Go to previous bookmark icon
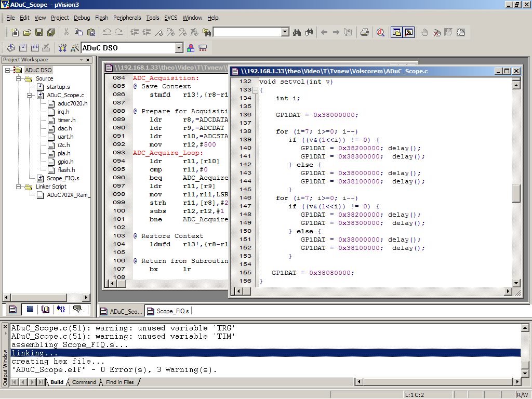 (182, 32)
